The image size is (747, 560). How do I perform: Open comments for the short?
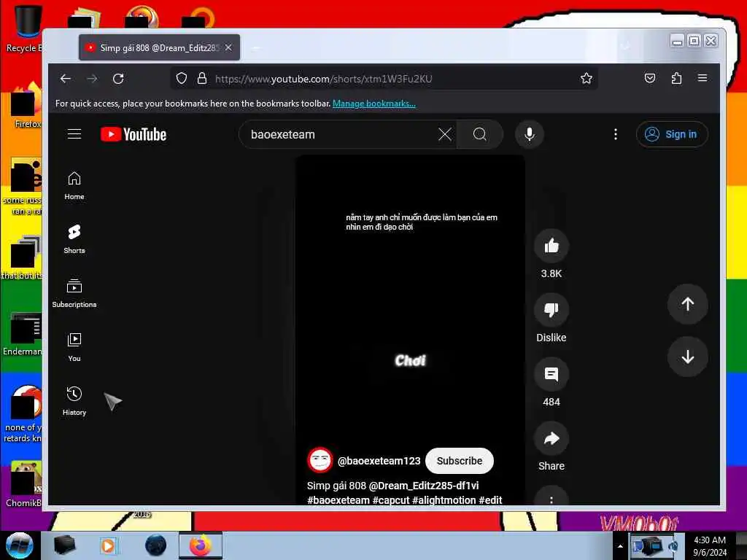click(x=551, y=374)
